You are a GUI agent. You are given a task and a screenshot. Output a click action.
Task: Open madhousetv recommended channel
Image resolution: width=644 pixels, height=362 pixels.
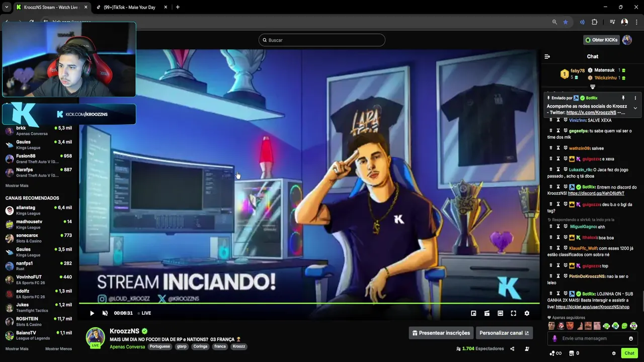(39, 224)
